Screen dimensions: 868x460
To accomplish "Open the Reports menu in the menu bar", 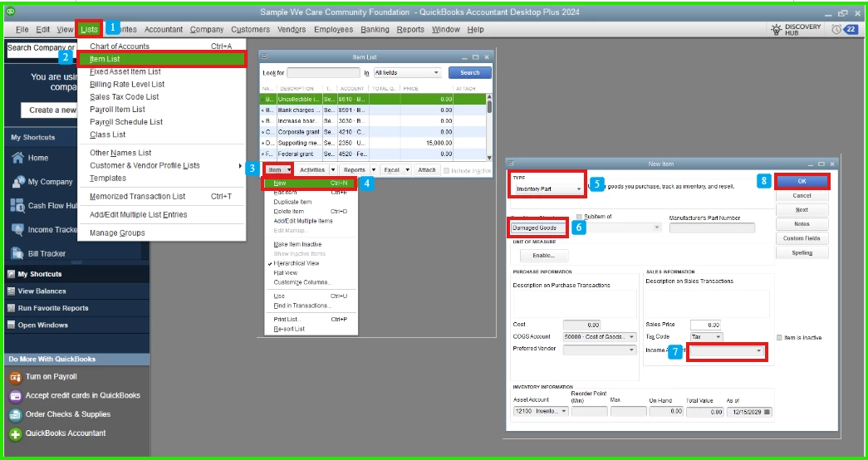I will pos(410,29).
